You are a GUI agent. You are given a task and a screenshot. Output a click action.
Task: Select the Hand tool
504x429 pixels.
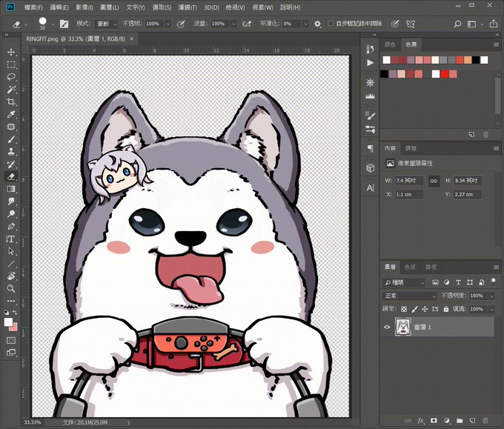pyautogui.click(x=11, y=276)
